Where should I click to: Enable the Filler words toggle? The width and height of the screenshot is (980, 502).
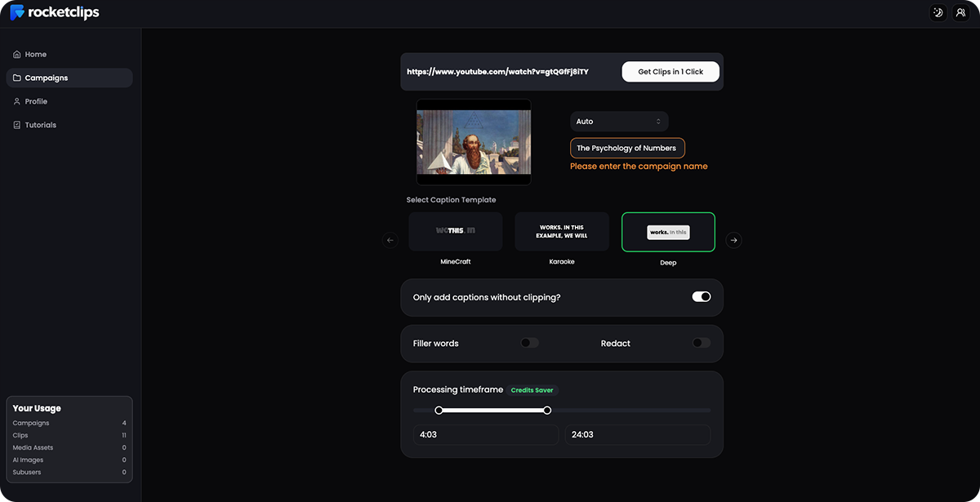tap(529, 342)
